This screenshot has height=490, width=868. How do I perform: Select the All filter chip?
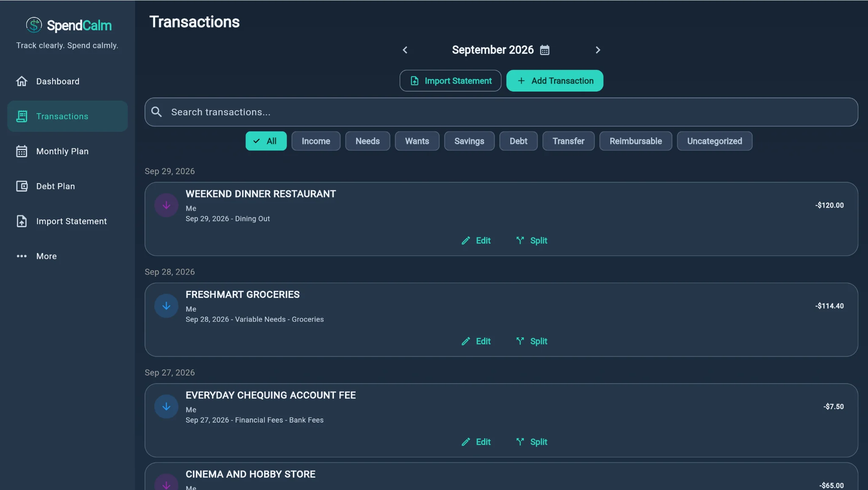pos(266,141)
